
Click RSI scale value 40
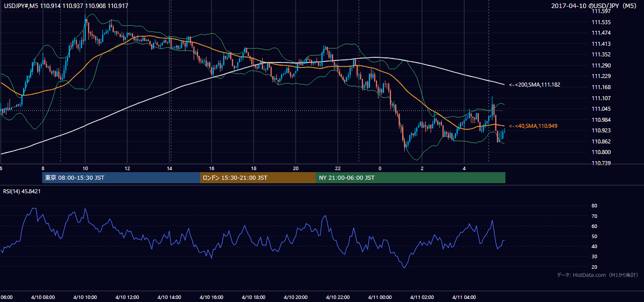coord(594,246)
